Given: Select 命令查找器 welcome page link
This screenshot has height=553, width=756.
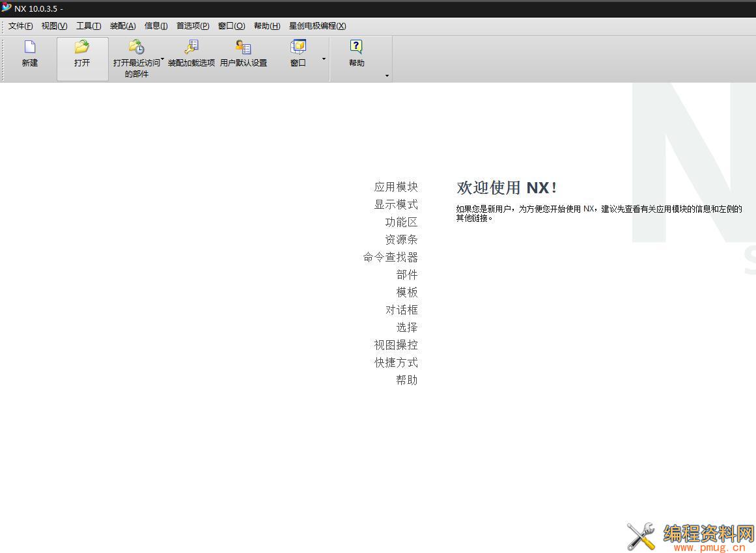Looking at the screenshot, I should click(x=391, y=257).
